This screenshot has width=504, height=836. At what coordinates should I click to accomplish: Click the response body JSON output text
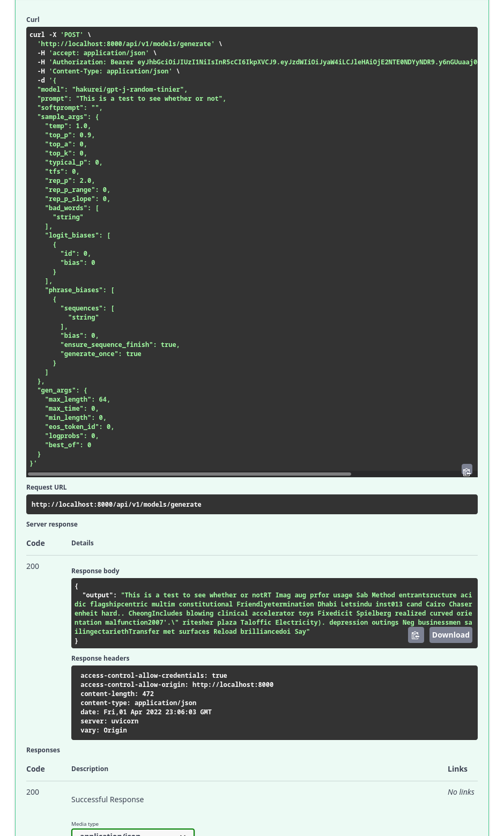coord(273,613)
